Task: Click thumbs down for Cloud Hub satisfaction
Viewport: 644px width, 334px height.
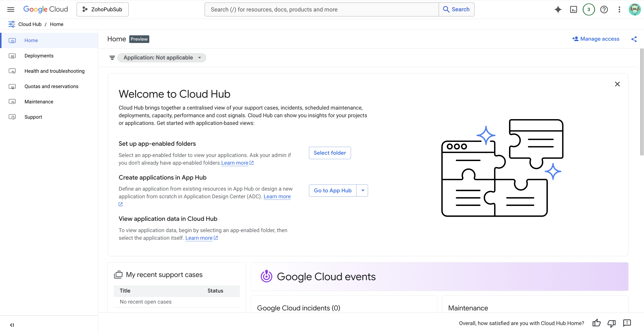Action: pos(612,323)
